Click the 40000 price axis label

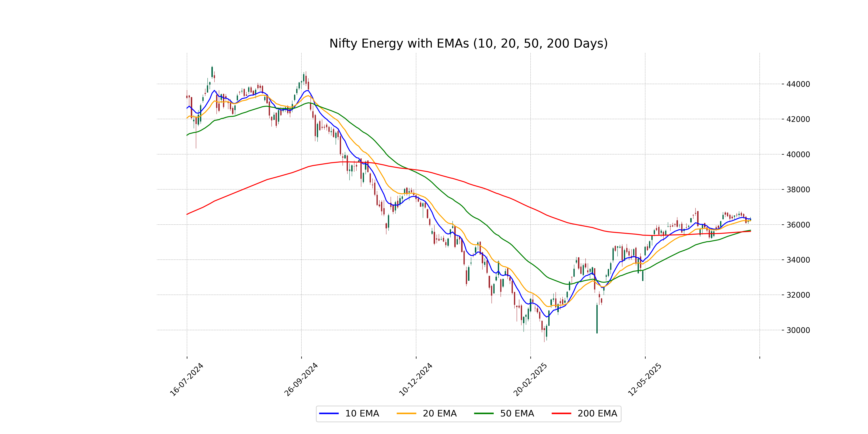pos(798,155)
